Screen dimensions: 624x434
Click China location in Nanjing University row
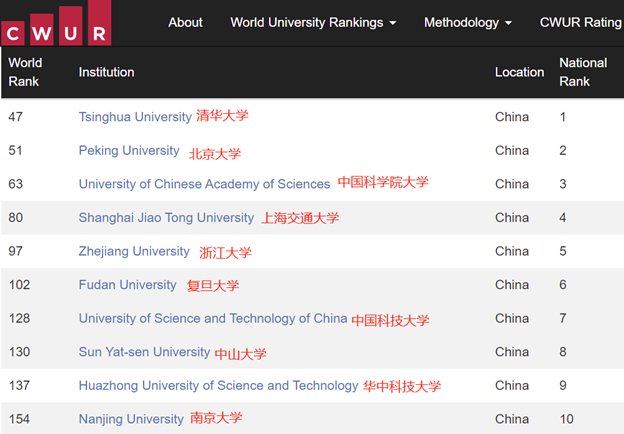pos(512,419)
